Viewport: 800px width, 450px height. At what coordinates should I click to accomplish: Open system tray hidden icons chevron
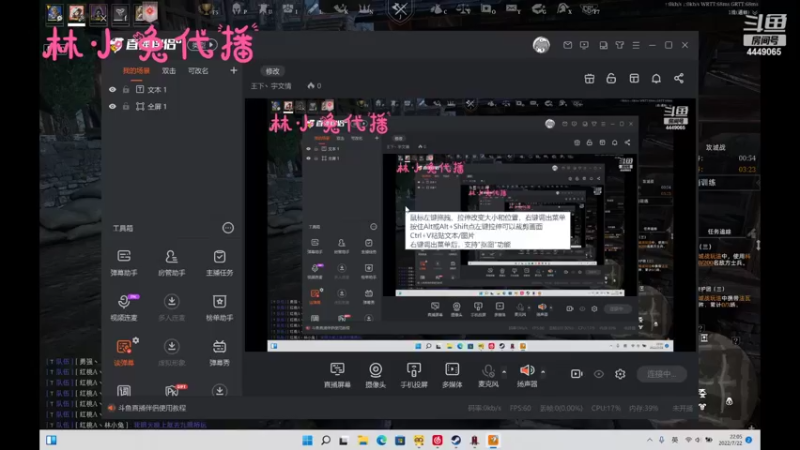(649, 440)
